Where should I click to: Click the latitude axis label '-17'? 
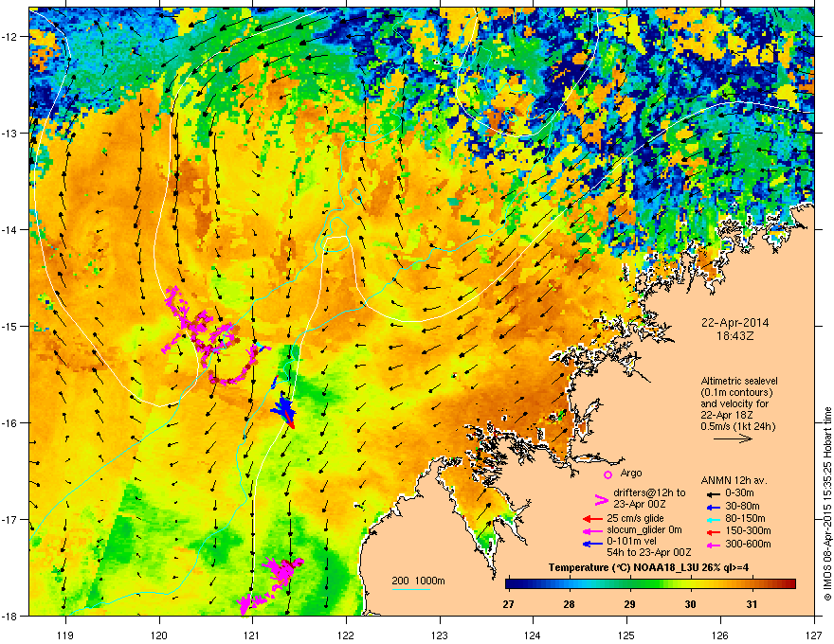coord(10,519)
